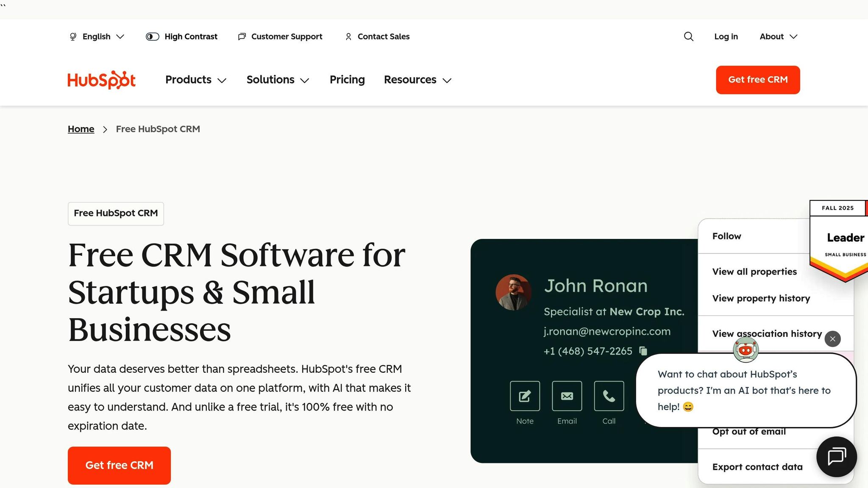Copy John Ronan's phone number

pos(643,351)
